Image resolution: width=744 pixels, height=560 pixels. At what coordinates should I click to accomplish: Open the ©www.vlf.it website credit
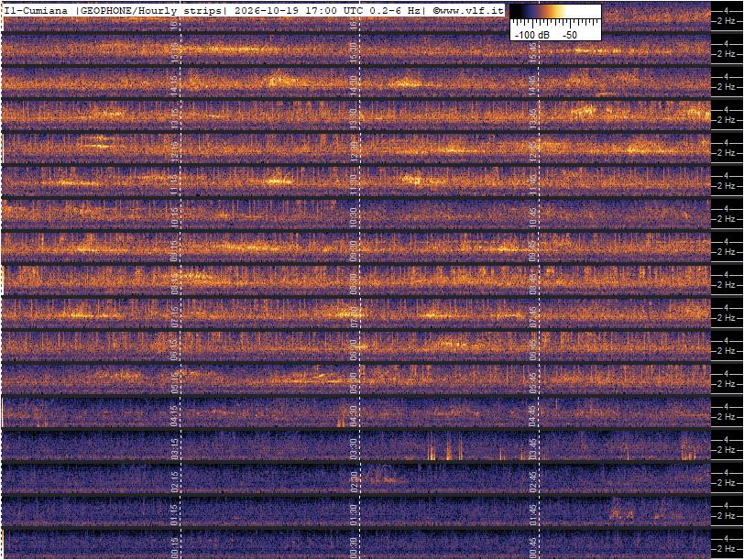pyautogui.click(x=468, y=11)
